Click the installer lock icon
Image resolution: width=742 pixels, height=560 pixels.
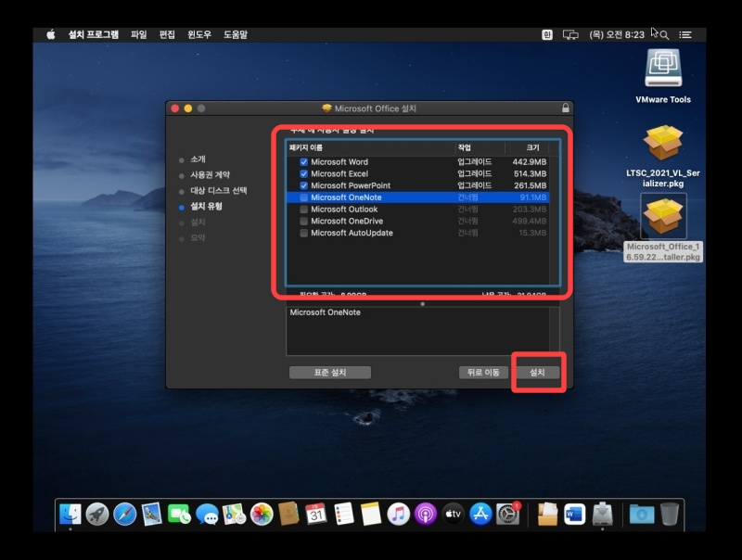pyautogui.click(x=565, y=108)
